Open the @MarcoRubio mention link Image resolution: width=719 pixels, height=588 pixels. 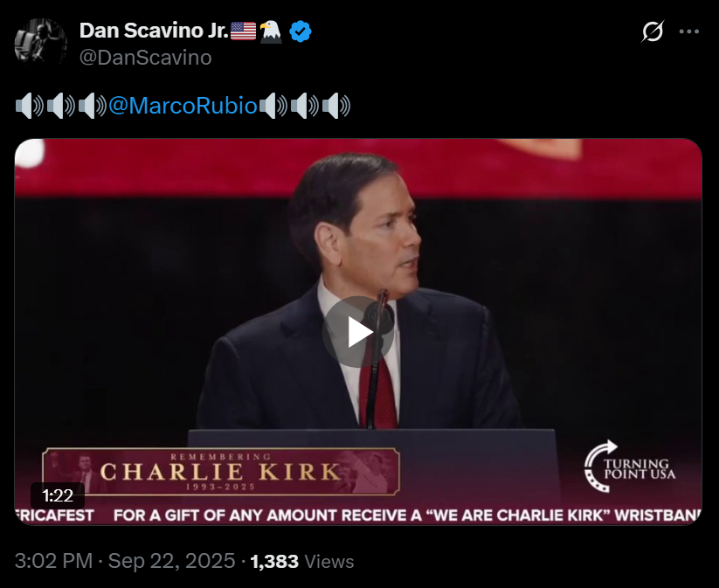183,106
